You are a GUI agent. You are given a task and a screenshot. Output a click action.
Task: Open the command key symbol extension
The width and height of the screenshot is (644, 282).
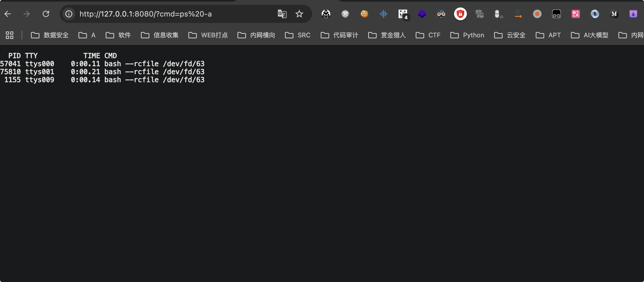(x=345, y=14)
